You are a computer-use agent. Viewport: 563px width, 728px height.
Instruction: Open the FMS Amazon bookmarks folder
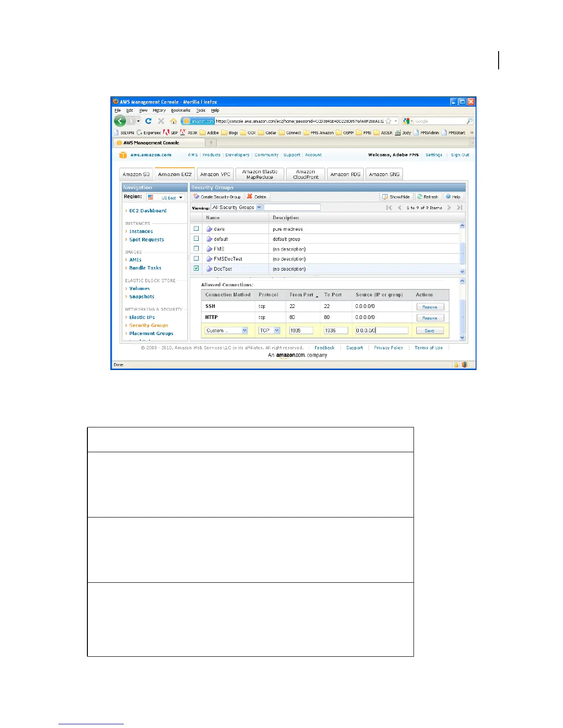click(x=319, y=132)
